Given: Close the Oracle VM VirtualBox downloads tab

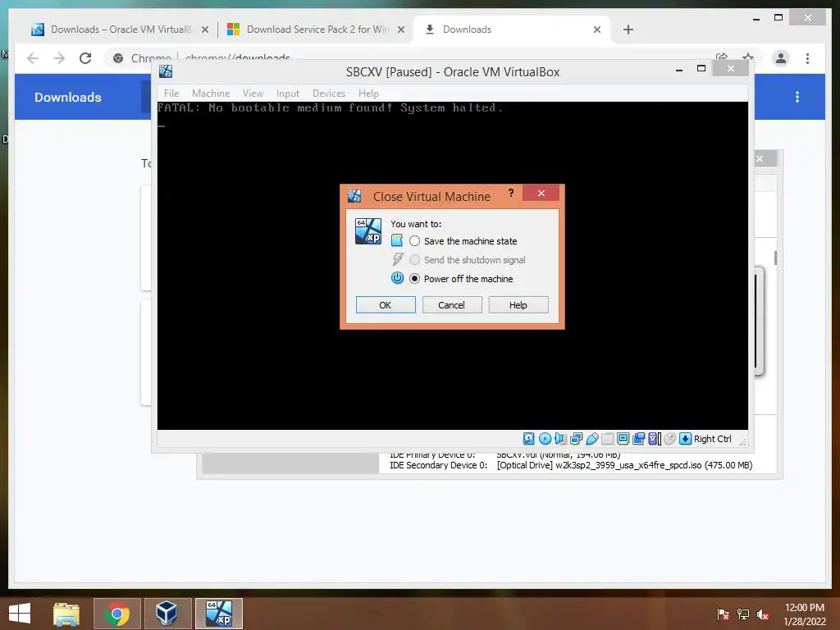Looking at the screenshot, I should [x=204, y=30].
